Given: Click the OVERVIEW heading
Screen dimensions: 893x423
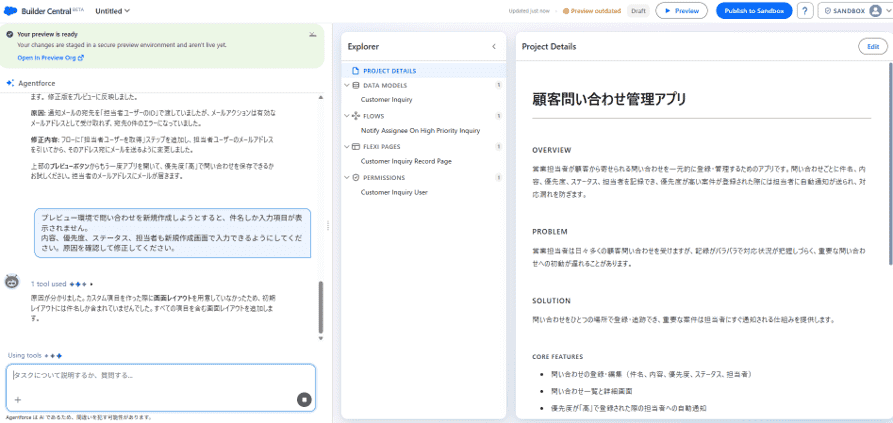Looking at the screenshot, I should (551, 150).
